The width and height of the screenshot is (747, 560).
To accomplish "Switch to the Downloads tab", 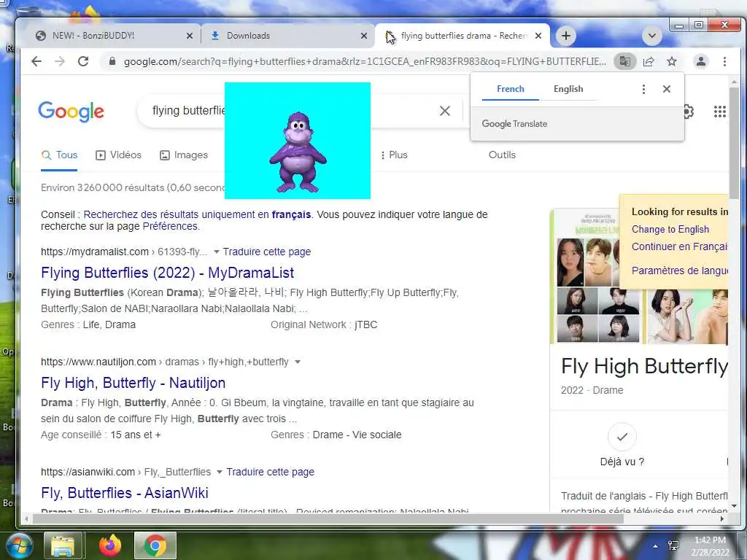I will click(x=287, y=36).
